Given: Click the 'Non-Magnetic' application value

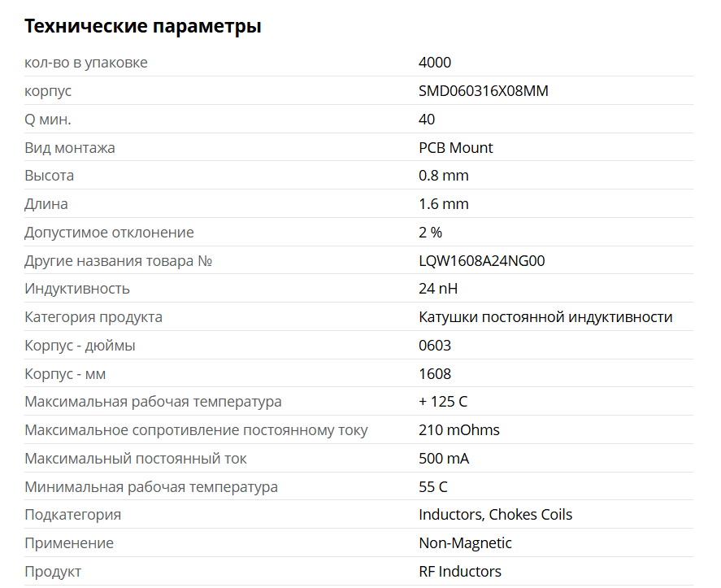Looking at the screenshot, I should [465, 543].
